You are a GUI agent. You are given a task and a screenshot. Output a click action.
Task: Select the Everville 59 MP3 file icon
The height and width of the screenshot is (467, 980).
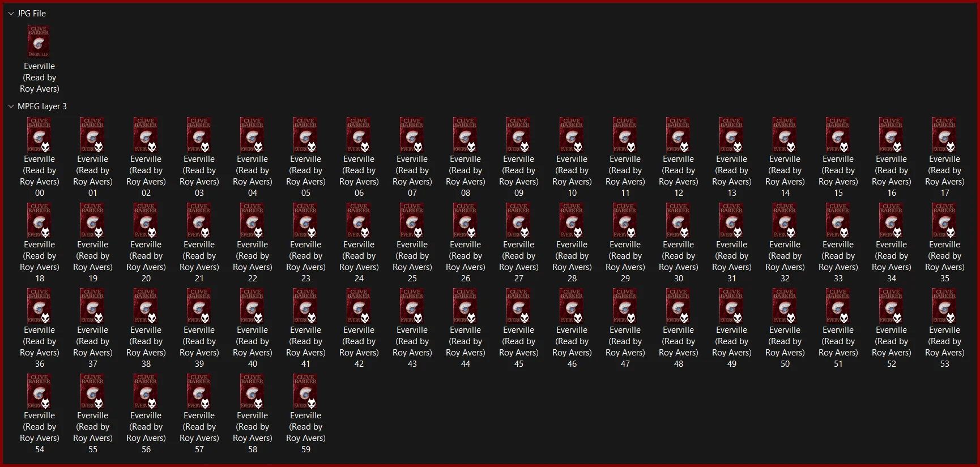(x=305, y=391)
